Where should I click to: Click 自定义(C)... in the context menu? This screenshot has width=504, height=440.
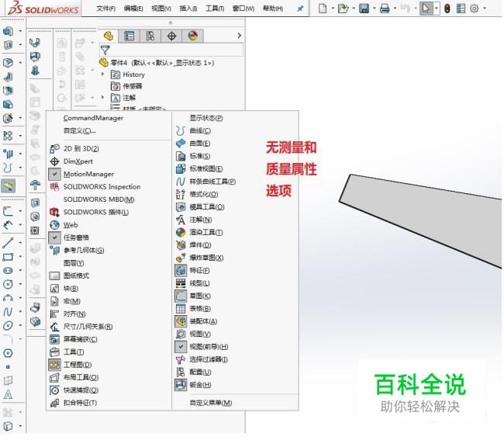[79, 130]
